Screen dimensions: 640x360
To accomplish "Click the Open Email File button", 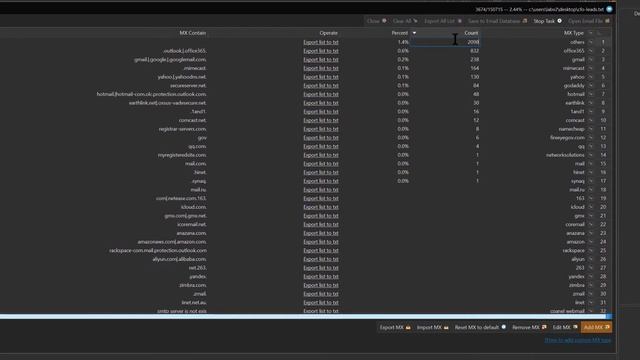I will coord(589,21).
